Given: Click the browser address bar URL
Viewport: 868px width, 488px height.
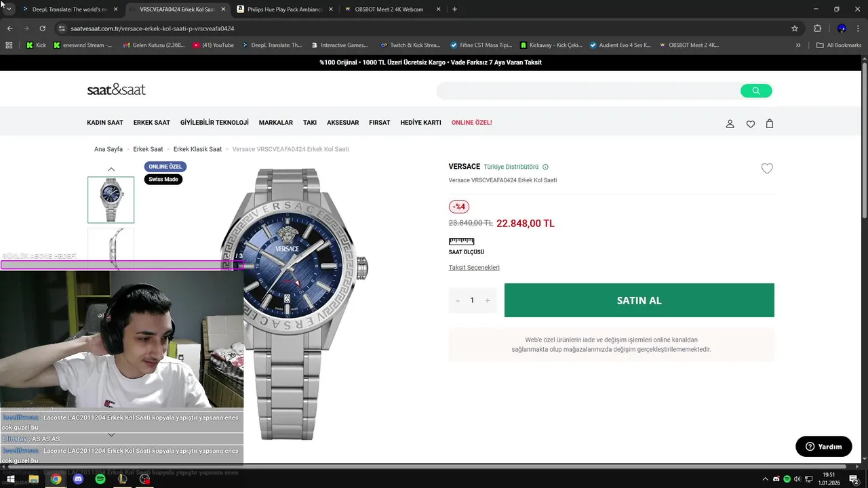Looking at the screenshot, I should [153, 28].
